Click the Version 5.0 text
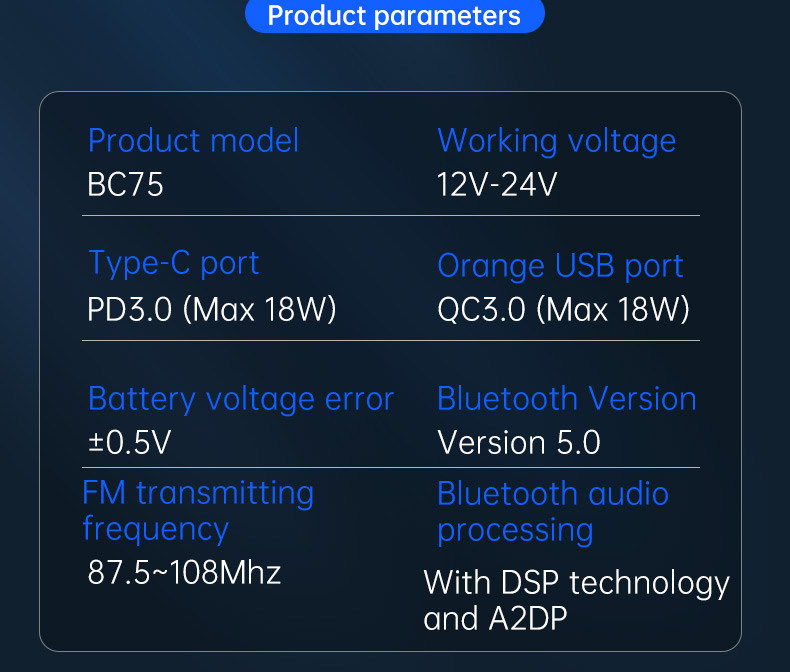The height and width of the screenshot is (672, 790). (x=519, y=443)
